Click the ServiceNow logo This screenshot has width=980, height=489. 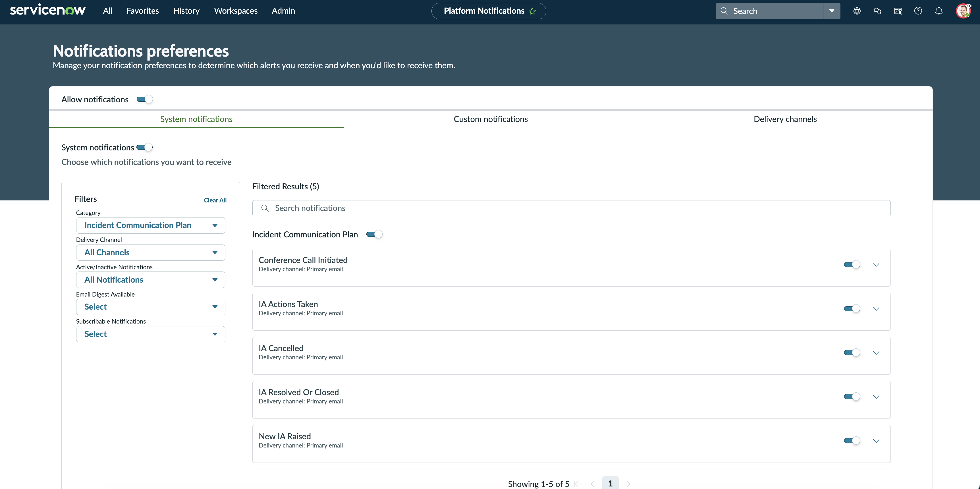[47, 10]
